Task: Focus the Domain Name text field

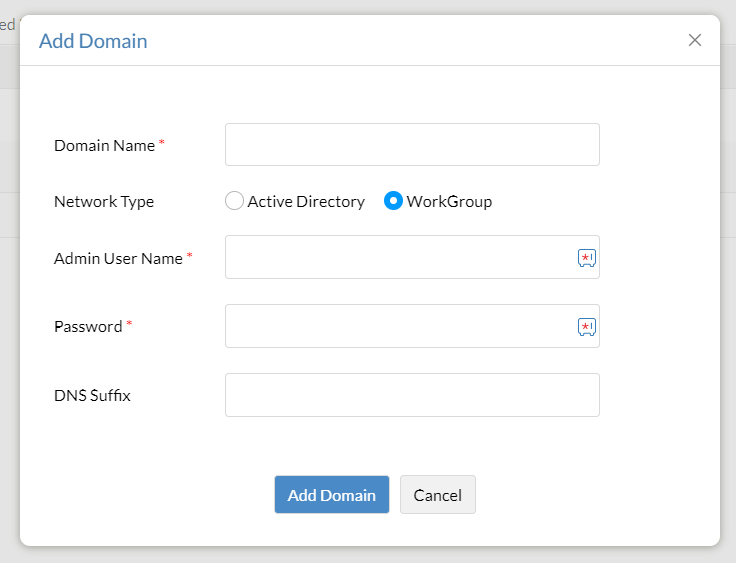Action: coord(412,145)
